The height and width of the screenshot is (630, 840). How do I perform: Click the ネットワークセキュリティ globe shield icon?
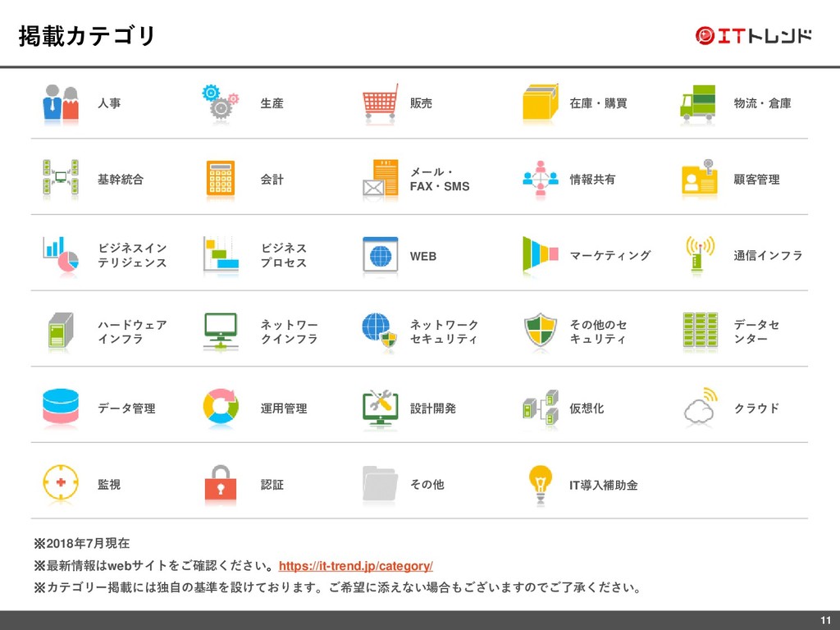click(x=379, y=331)
